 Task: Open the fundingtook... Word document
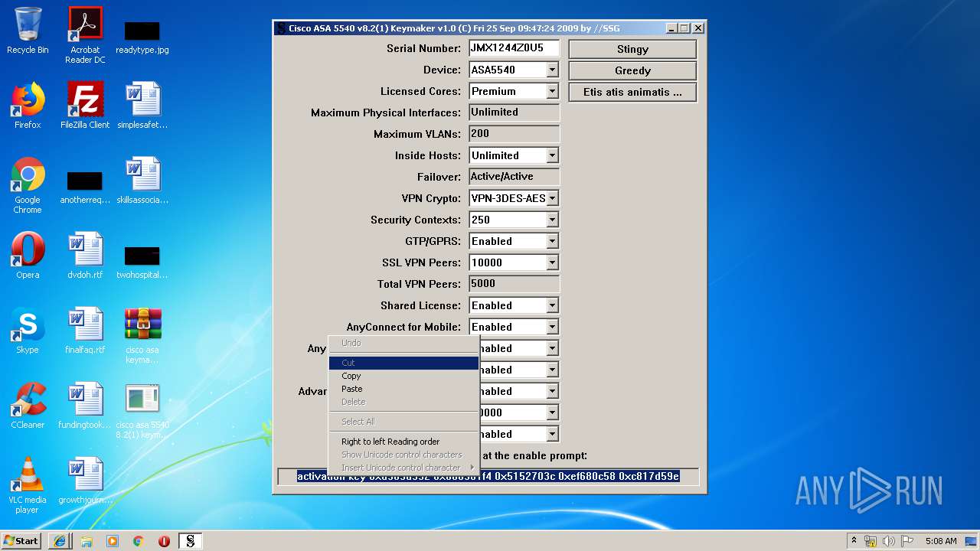click(85, 406)
